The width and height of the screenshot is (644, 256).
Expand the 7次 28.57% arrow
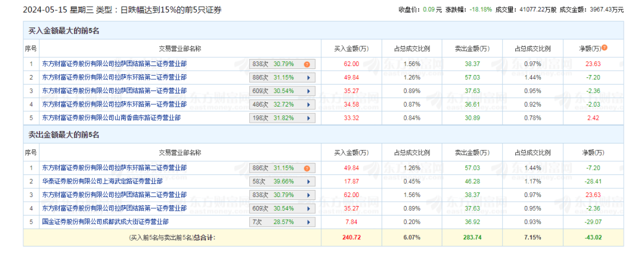pos(308,222)
